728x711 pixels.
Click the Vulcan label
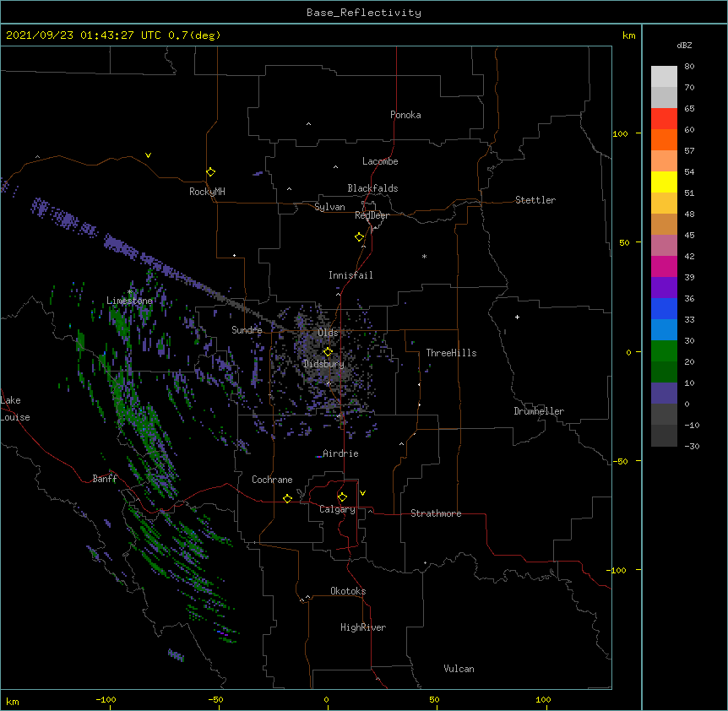[459, 669]
